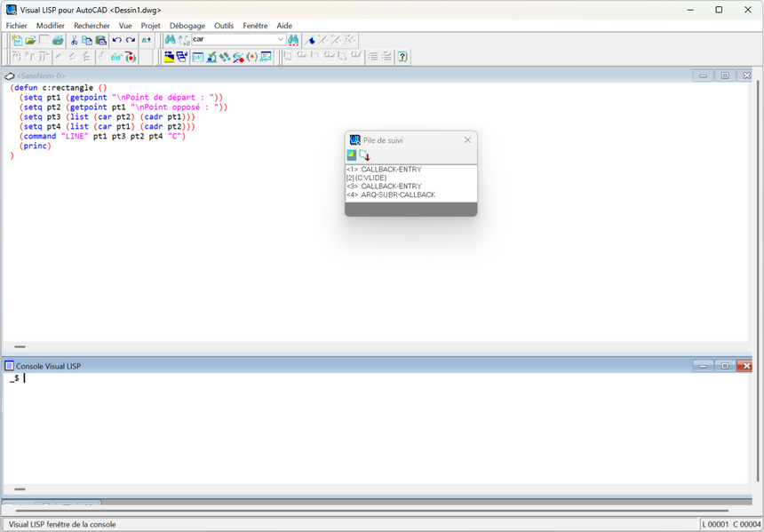764x532 pixels.
Task: Redo the last edit with the Redo arrow
Action: tap(130, 40)
